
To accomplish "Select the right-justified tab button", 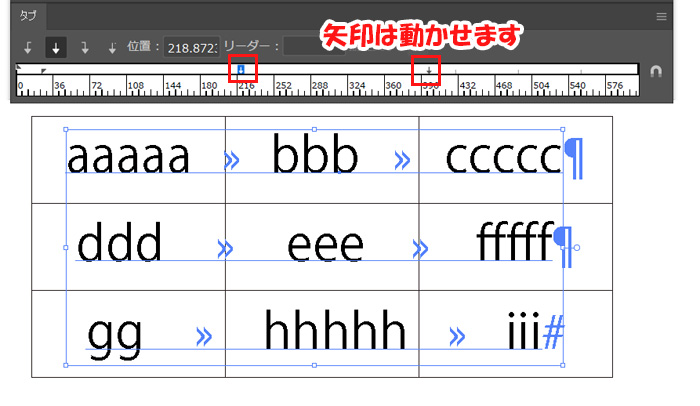I will click(84, 47).
